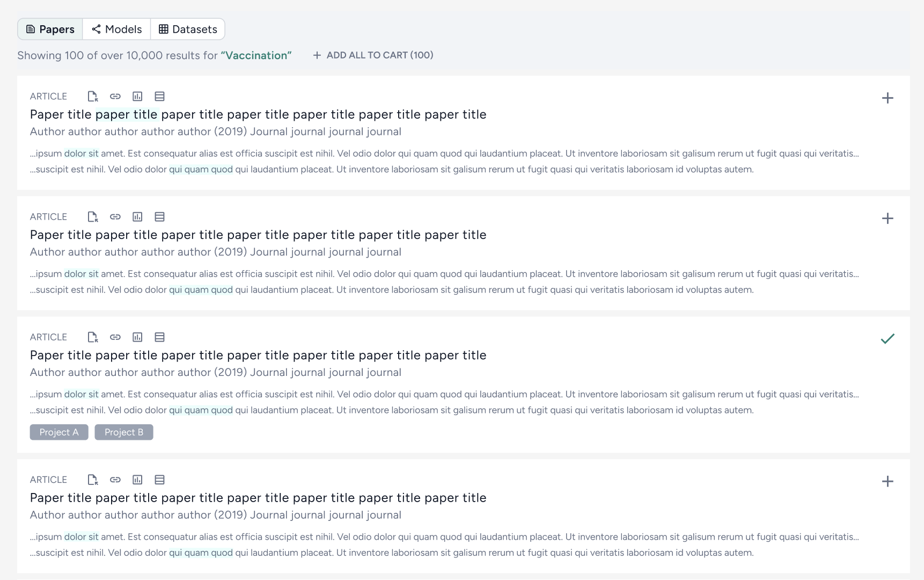924x580 pixels.
Task: Open the figures icon on the first article
Action: [x=137, y=96]
